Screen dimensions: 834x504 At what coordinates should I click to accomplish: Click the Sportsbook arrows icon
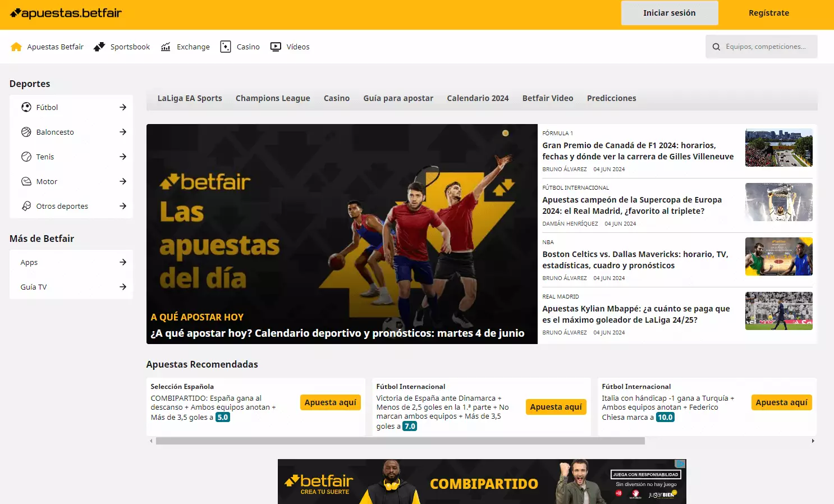coord(99,47)
